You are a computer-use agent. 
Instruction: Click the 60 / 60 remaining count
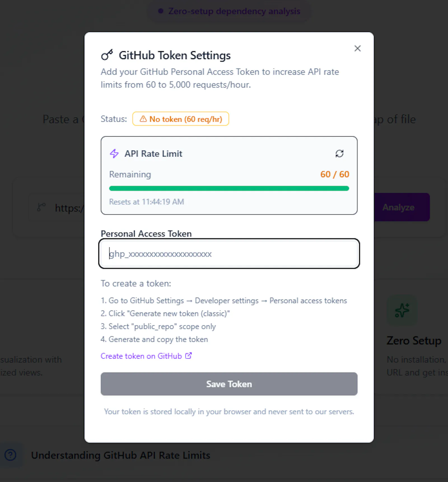coord(335,174)
